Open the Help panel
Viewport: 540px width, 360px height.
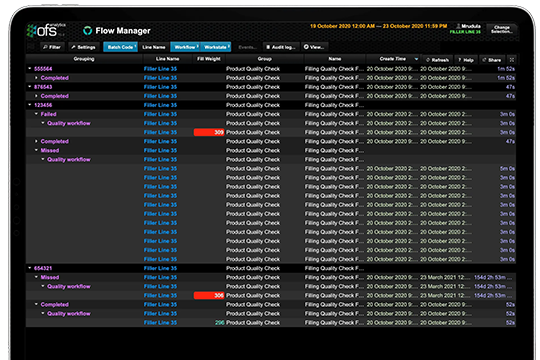466,60
